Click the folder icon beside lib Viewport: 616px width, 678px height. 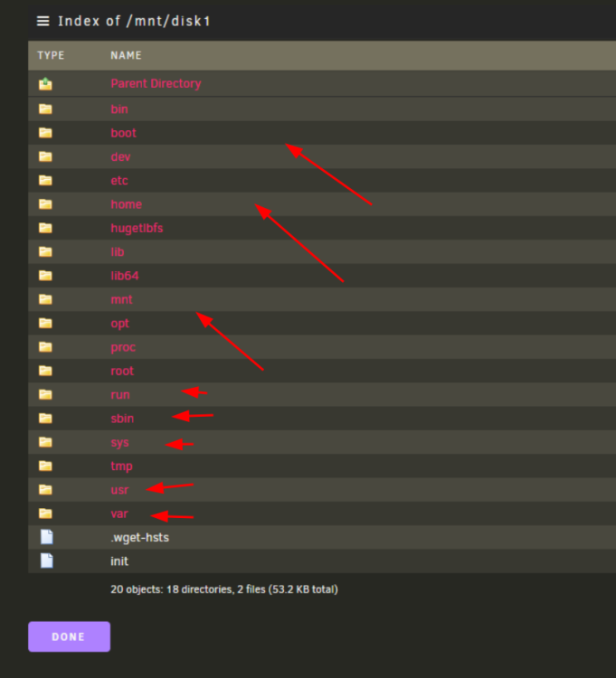45,251
